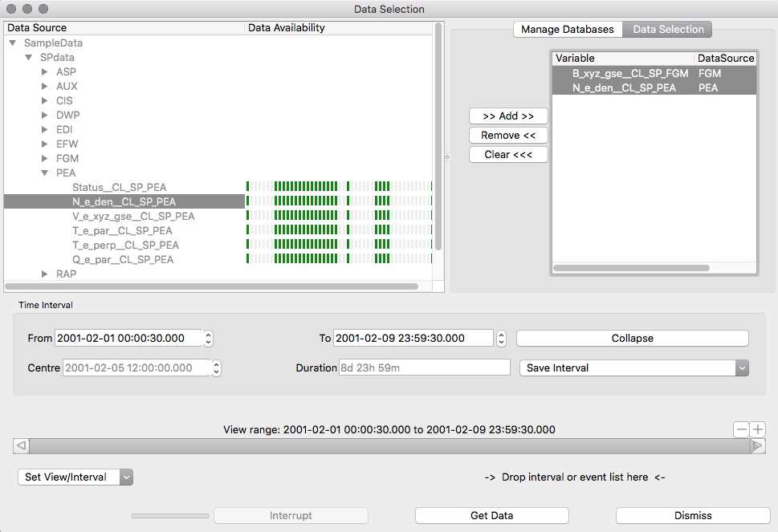
Task: Open the Set View/Interval dropdown
Action: (x=75, y=477)
